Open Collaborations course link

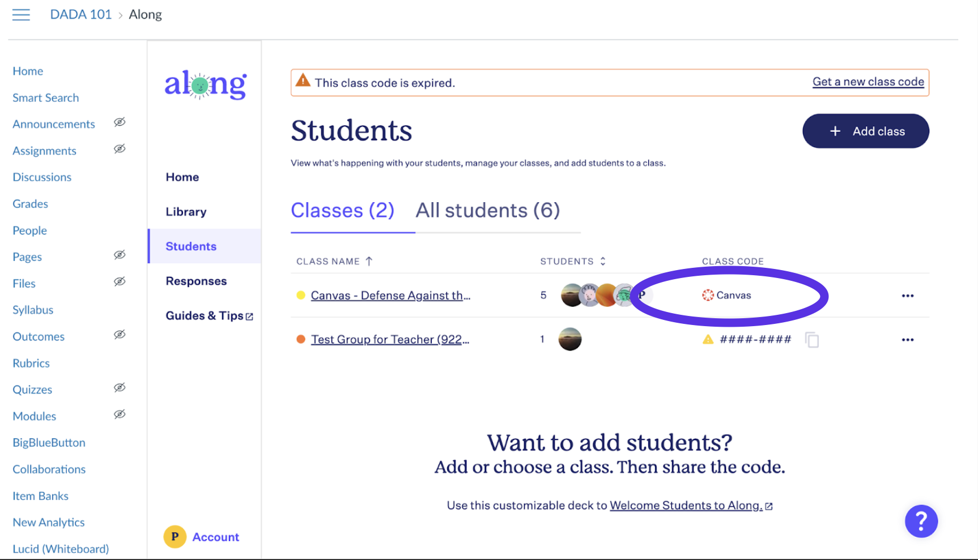(x=49, y=469)
